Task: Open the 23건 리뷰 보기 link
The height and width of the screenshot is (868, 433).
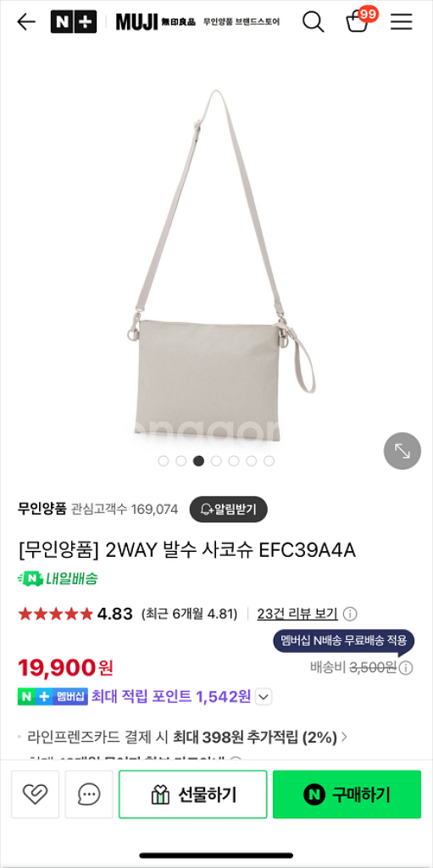Action: (297, 614)
